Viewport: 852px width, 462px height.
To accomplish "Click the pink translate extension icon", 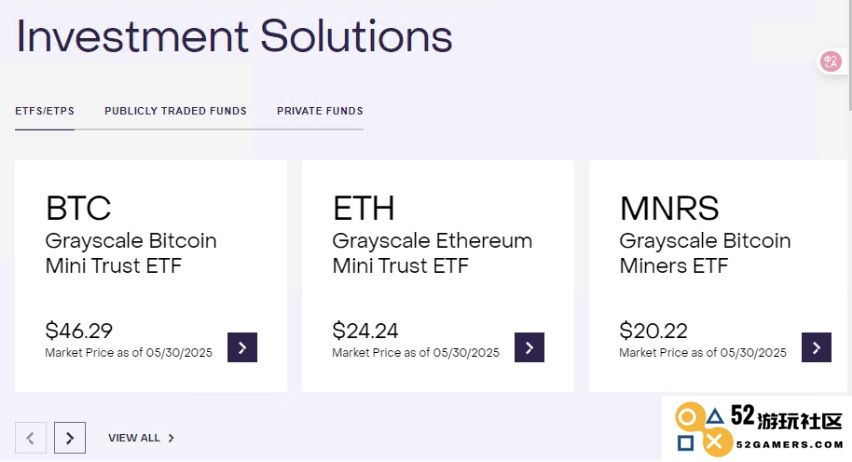I will tap(830, 61).
